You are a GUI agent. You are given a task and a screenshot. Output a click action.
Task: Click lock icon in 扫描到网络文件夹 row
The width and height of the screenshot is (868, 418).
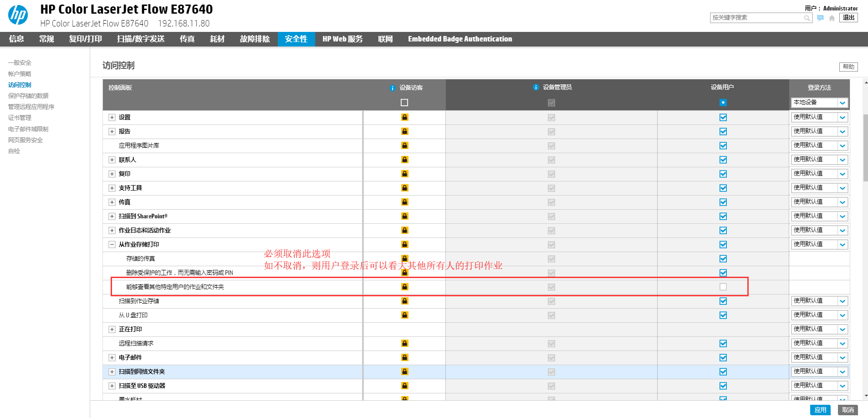404,372
